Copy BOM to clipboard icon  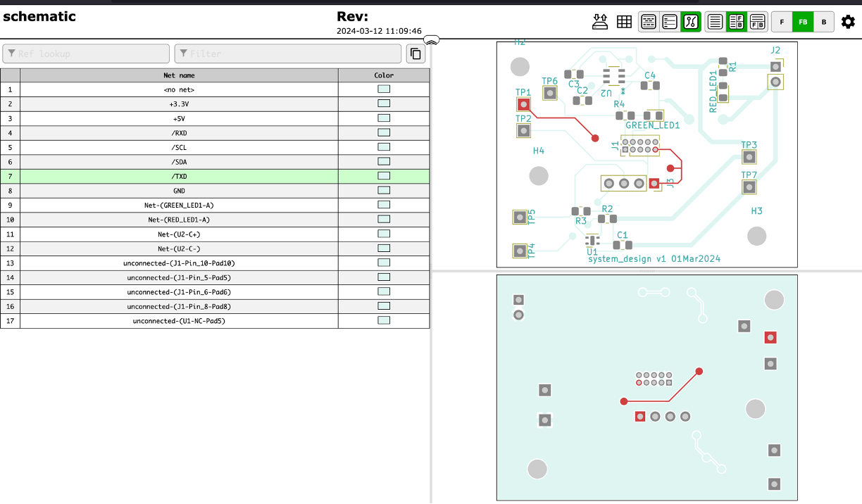tap(416, 54)
